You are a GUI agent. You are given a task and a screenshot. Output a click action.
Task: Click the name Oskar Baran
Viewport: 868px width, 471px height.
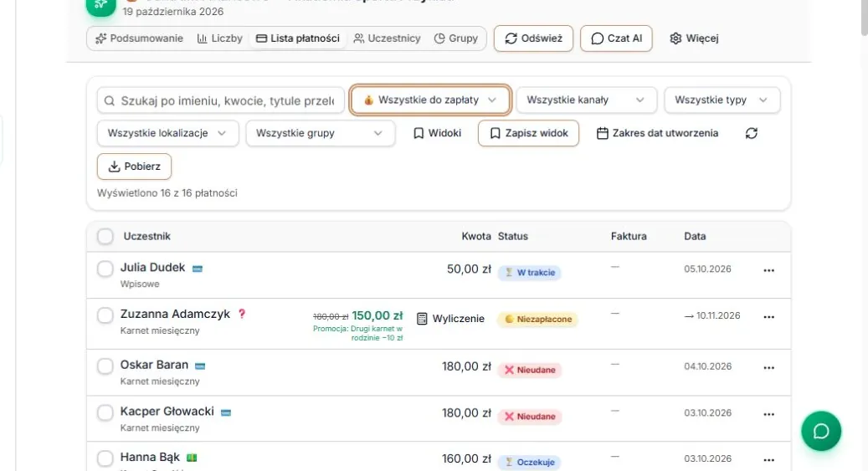155,365
